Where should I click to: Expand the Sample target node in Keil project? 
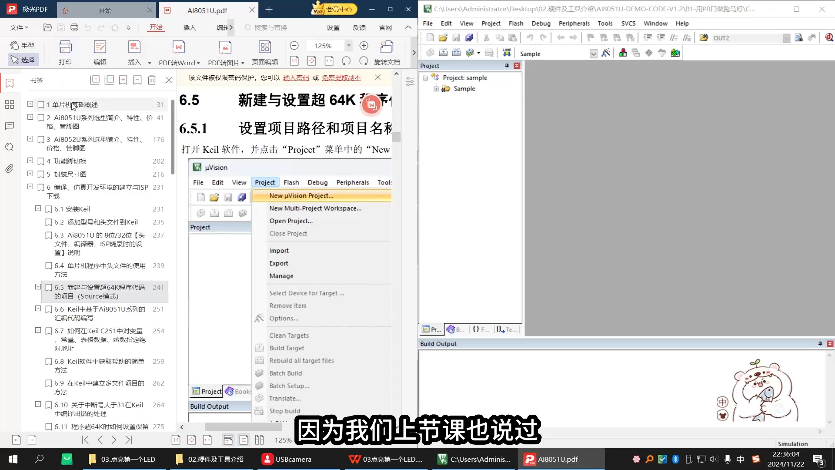click(436, 89)
